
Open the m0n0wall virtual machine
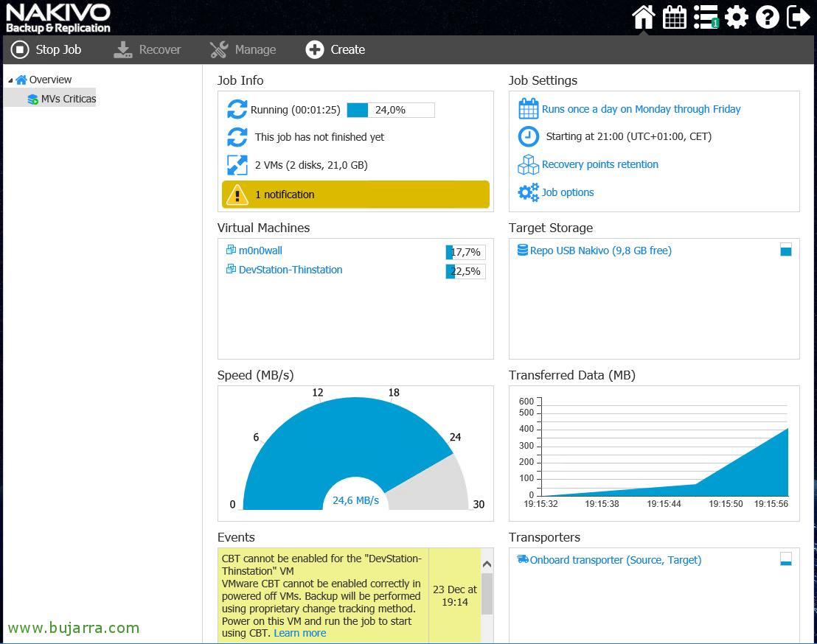260,251
